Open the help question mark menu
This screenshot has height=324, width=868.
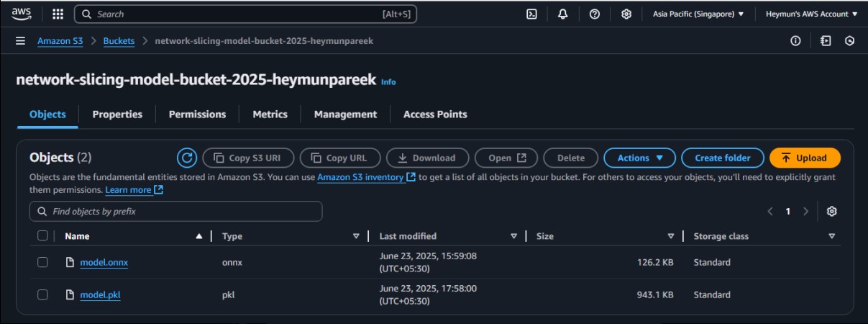[x=595, y=14]
